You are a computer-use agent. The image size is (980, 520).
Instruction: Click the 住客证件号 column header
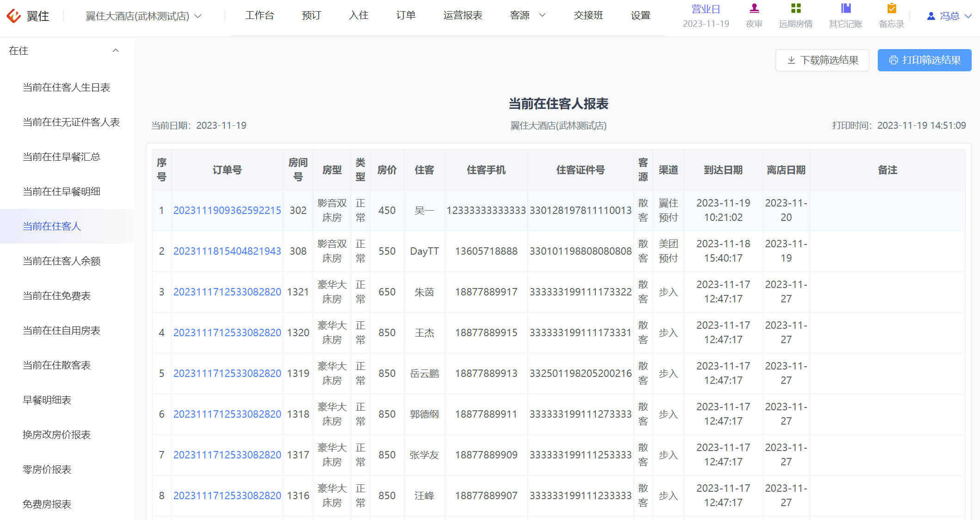point(581,170)
